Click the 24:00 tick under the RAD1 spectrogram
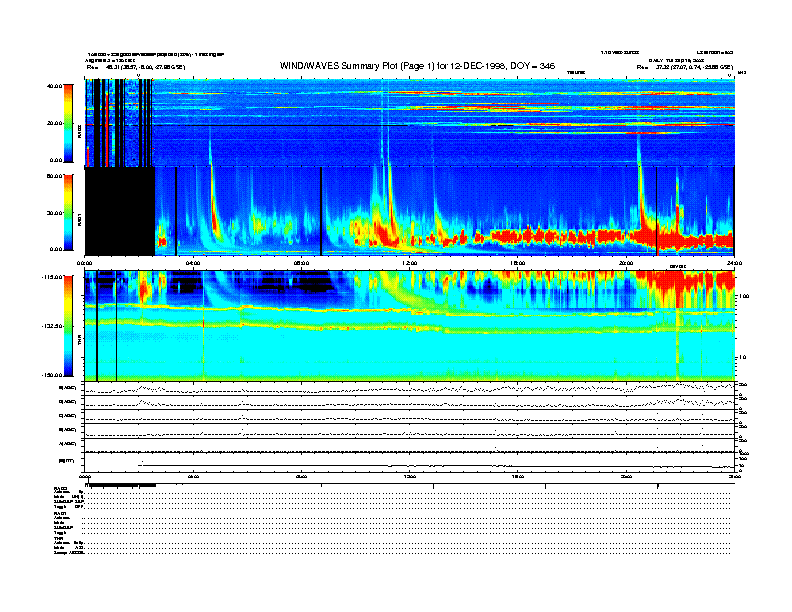792x612 pixels. click(x=734, y=263)
